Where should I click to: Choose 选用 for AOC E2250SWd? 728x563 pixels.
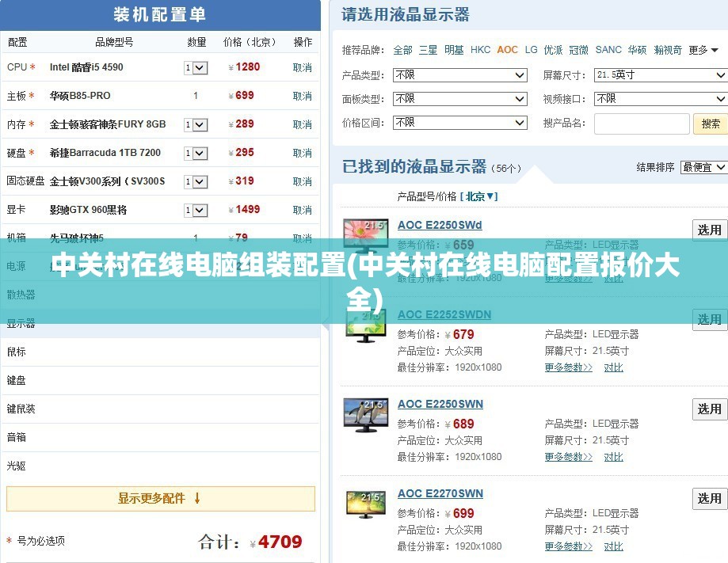pos(710,230)
